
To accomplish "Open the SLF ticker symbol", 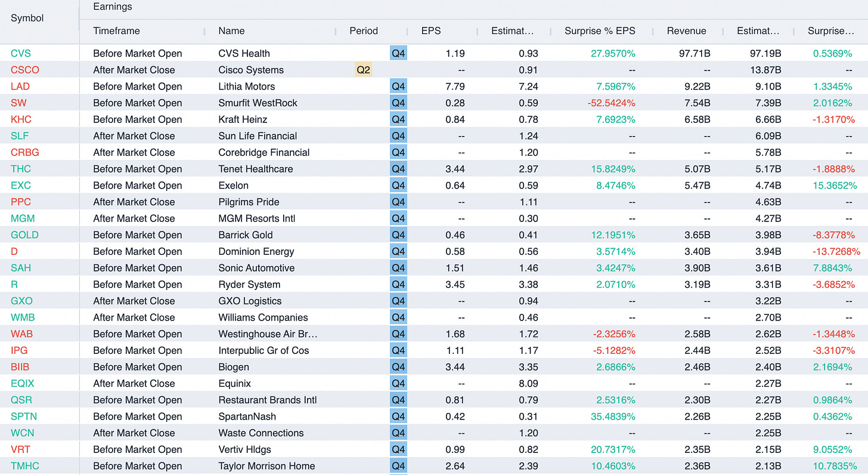I will point(20,136).
